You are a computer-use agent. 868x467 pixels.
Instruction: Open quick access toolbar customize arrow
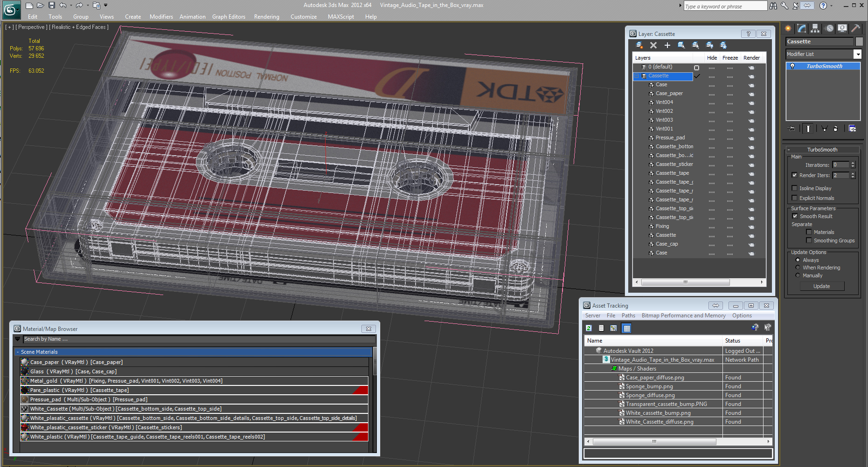tap(106, 5)
